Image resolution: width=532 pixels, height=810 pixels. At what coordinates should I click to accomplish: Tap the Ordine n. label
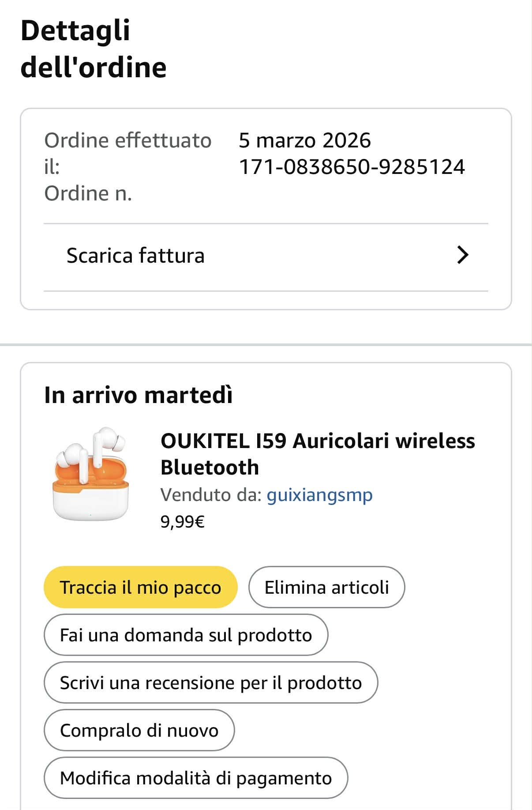[88, 193]
